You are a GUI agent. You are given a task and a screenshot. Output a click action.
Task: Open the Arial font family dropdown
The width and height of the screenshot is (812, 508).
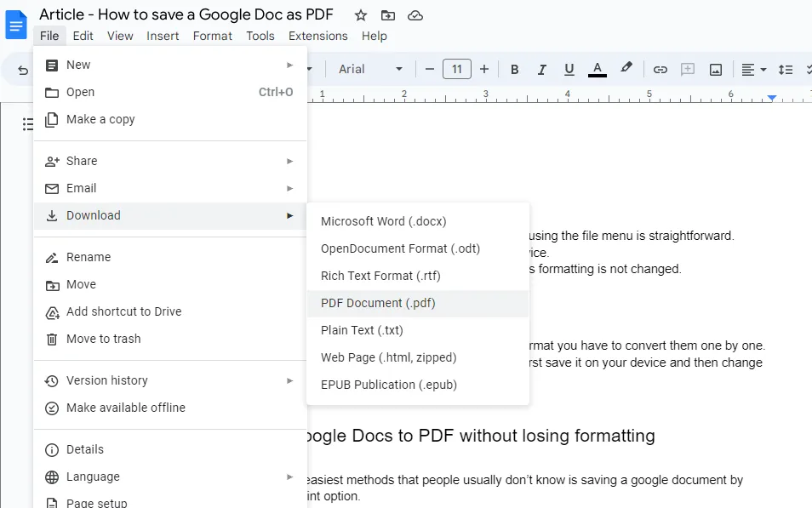coord(370,69)
